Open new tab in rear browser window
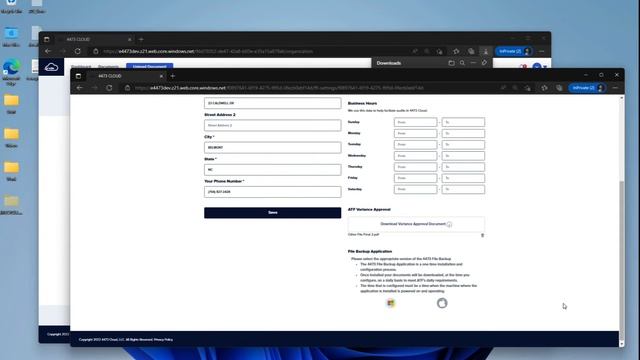This screenshot has width=640, height=360. point(141,39)
